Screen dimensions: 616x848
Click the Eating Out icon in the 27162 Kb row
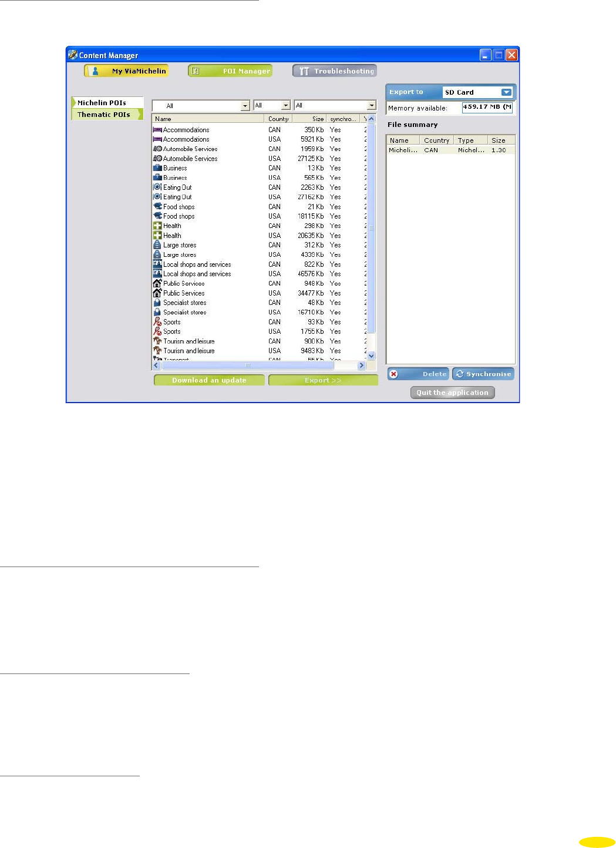pos(157,197)
